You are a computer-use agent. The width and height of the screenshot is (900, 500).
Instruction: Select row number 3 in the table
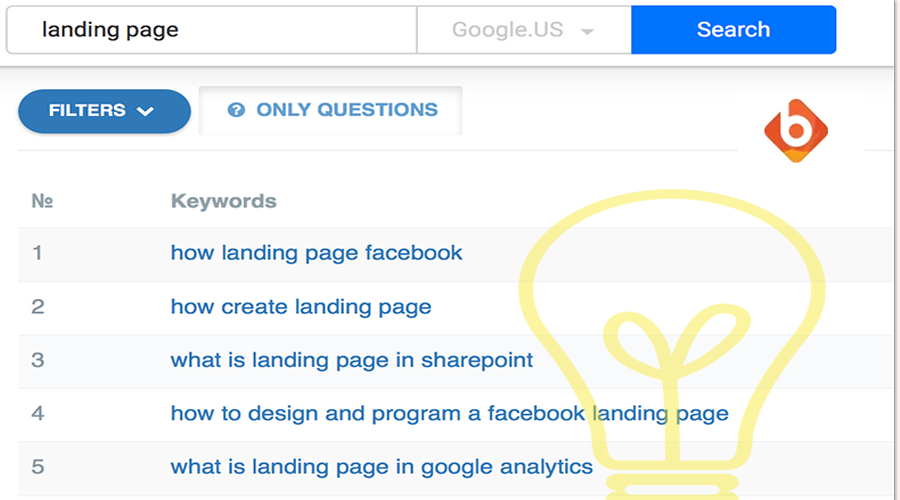point(38,360)
